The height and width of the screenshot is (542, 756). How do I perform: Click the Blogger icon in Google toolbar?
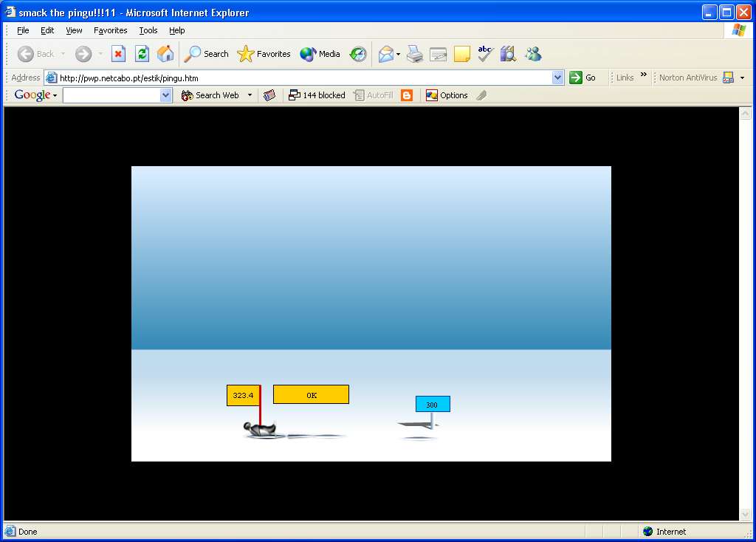click(407, 95)
